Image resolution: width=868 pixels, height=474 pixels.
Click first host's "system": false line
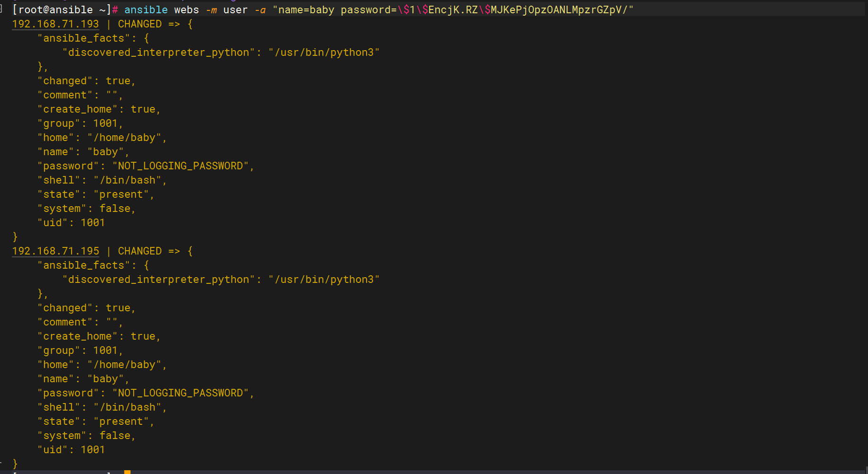tap(87, 209)
